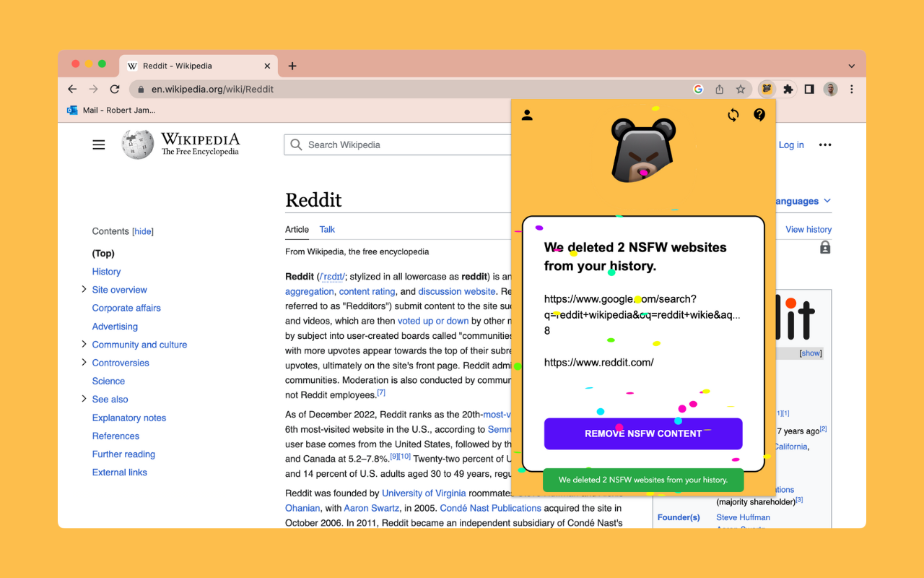This screenshot has width=924, height=578.
Task: Click the browser back arrow
Action: coord(72,90)
